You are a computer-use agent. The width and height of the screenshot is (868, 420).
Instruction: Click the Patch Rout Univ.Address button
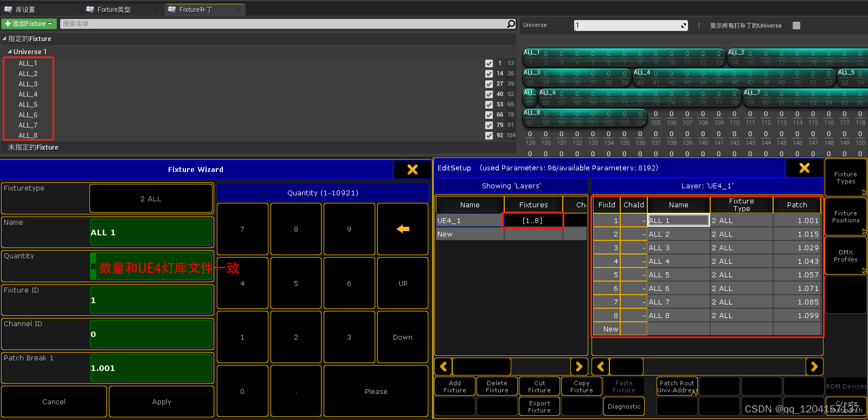click(677, 386)
